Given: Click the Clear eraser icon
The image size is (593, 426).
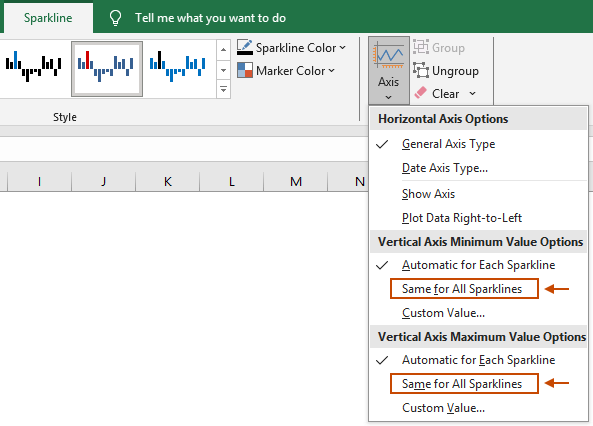Looking at the screenshot, I should [x=421, y=93].
